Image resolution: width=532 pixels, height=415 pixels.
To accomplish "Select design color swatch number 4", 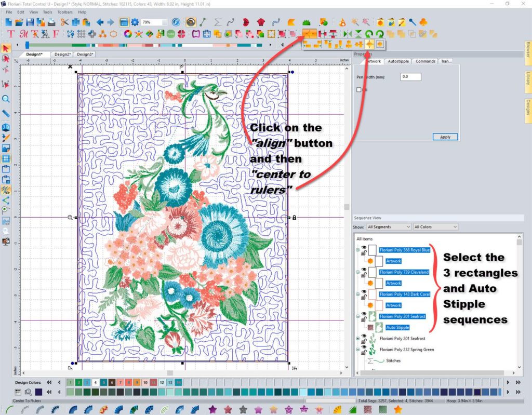I will 95,382.
